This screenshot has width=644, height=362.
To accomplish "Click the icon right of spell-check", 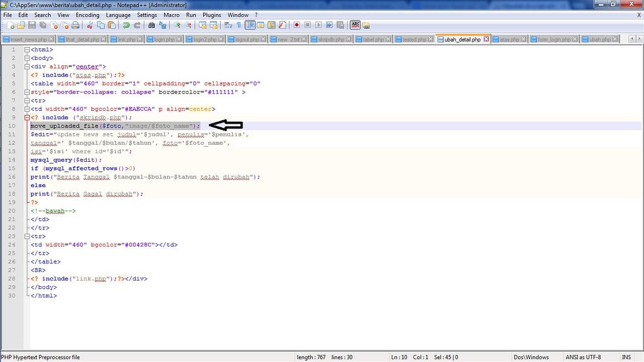I will click(x=366, y=25).
